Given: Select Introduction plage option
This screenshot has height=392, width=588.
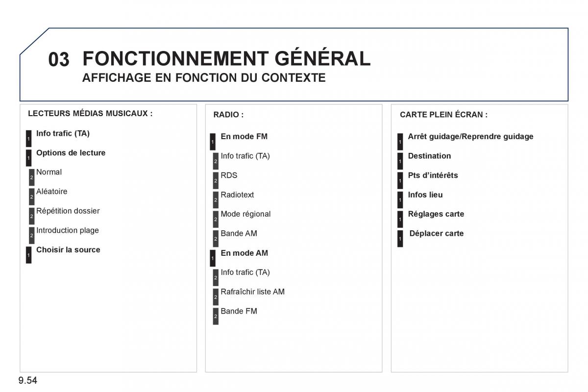Looking at the screenshot, I should click(68, 230).
